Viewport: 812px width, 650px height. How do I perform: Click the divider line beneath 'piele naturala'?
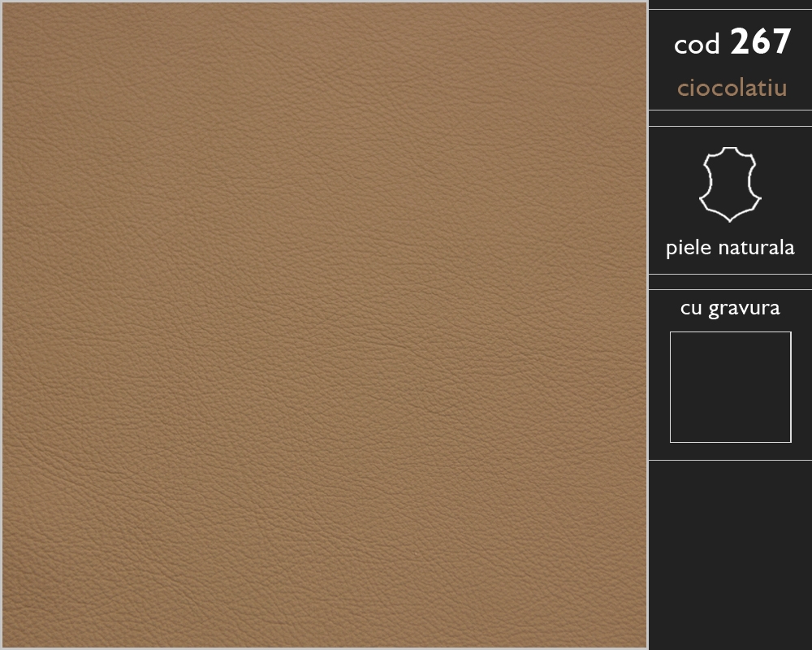(x=730, y=274)
